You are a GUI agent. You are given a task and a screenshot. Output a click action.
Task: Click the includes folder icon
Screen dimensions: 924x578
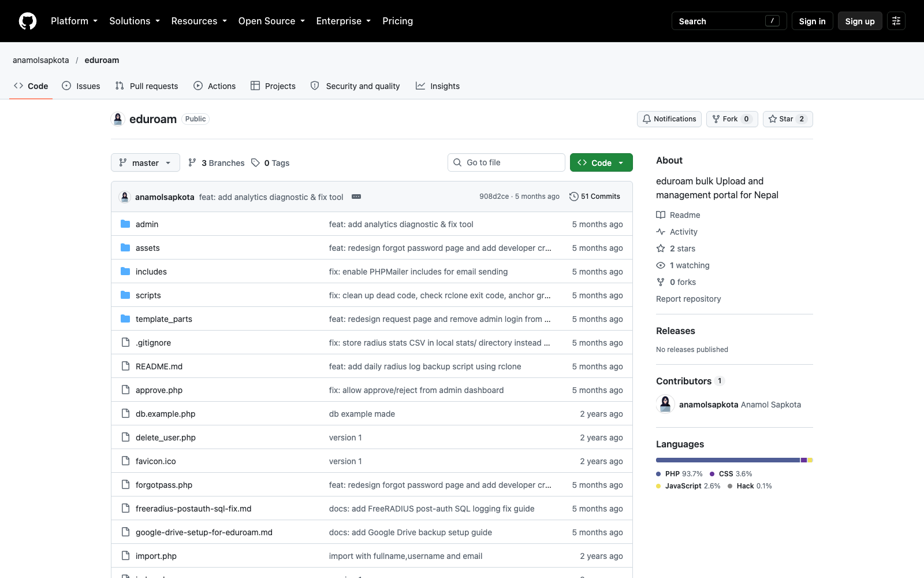tap(125, 271)
